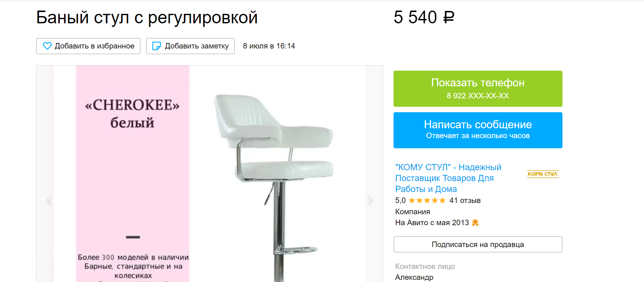Click the note sticker icon

157,46
